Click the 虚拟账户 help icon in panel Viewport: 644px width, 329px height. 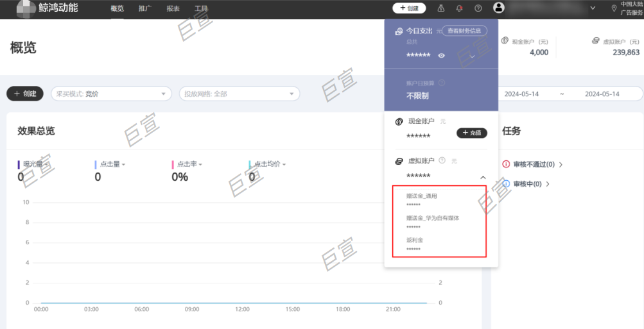click(x=442, y=160)
